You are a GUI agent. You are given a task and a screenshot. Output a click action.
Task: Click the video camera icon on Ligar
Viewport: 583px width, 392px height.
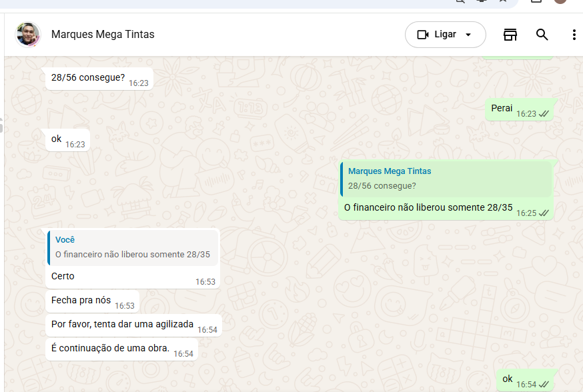tap(422, 35)
